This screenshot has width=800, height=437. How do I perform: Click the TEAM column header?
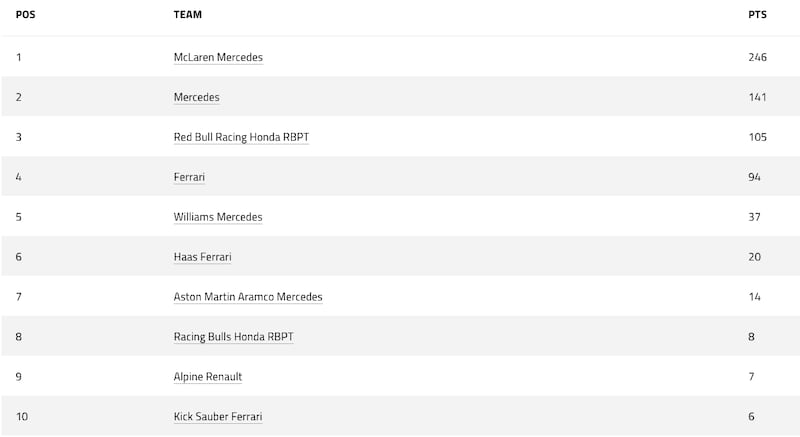click(x=189, y=15)
